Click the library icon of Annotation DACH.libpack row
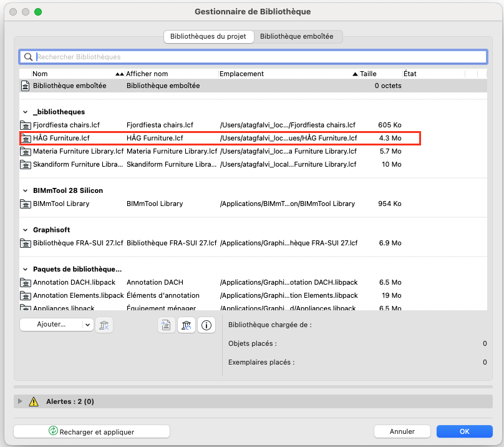The height and width of the screenshot is (447, 504). click(x=26, y=283)
